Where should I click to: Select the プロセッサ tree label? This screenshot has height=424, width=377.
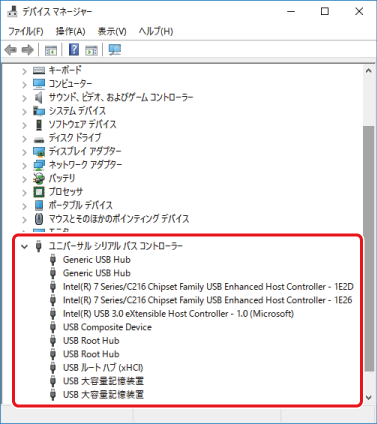[x=66, y=192]
